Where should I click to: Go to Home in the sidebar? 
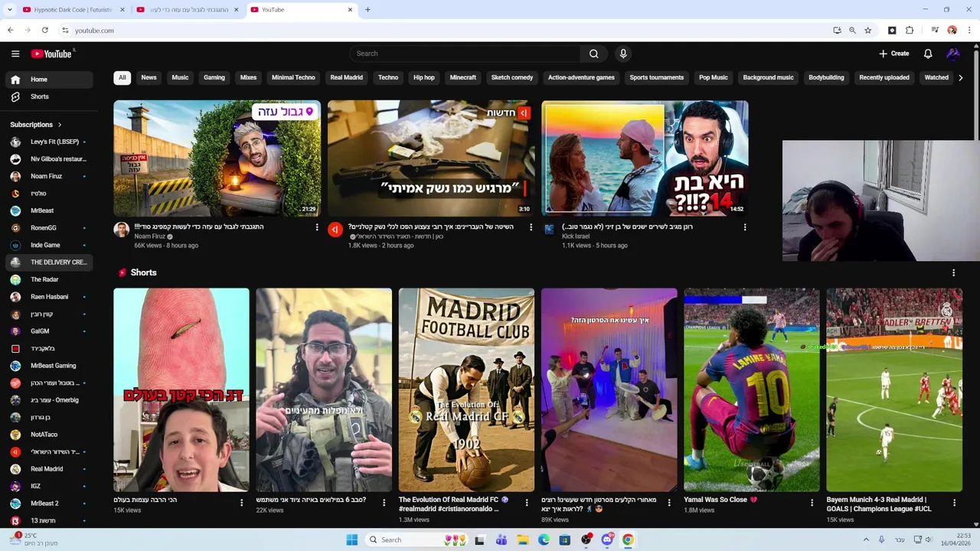point(49,80)
